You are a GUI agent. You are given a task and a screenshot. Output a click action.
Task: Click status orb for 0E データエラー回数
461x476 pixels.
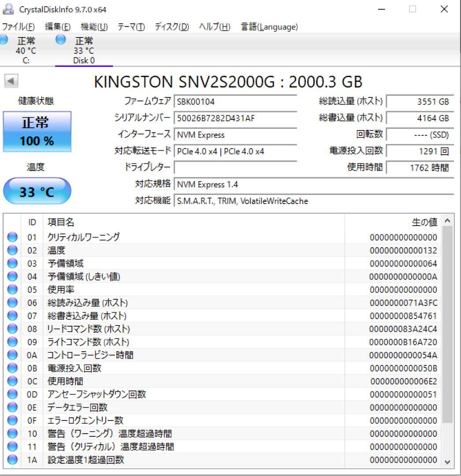12,407
